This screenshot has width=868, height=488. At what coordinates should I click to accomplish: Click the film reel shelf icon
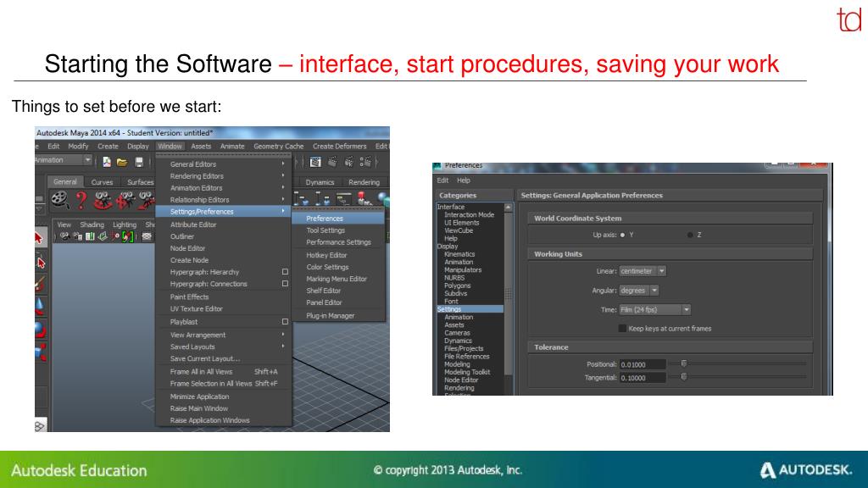[60, 200]
